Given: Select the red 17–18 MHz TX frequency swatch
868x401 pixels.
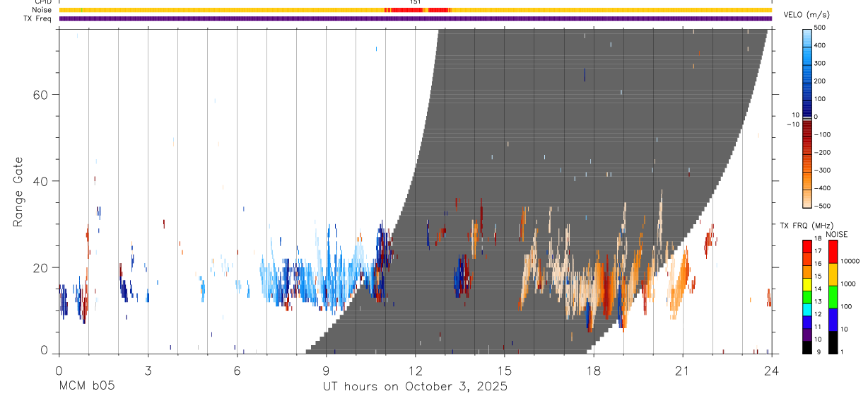Looking at the screenshot, I should [807, 245].
